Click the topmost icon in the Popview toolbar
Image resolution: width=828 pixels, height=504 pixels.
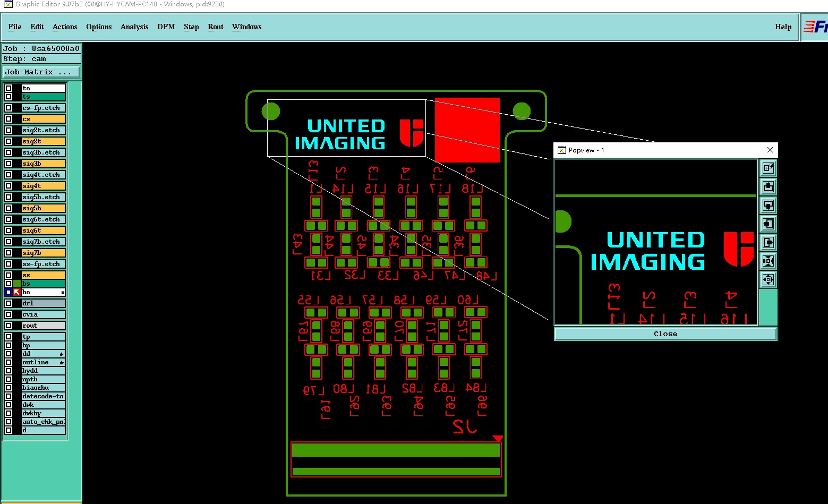768,168
